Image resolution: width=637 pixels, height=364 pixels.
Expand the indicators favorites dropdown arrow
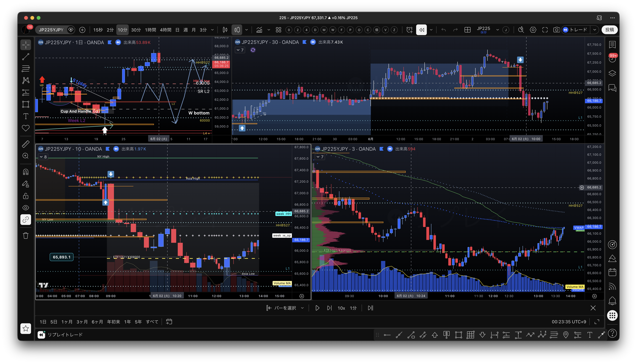(x=269, y=30)
